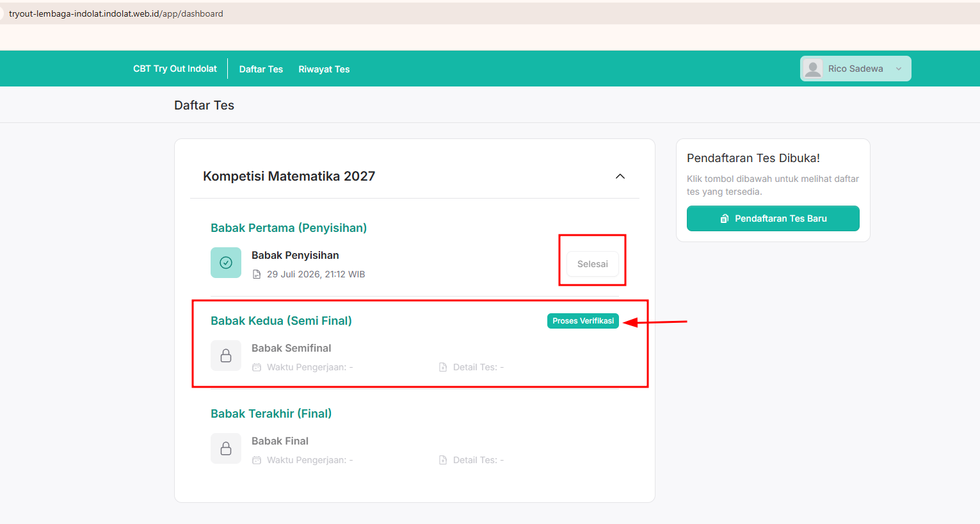Click the Babak Pertama (Penyisihan) heading
The width and height of the screenshot is (980, 524).
click(289, 228)
